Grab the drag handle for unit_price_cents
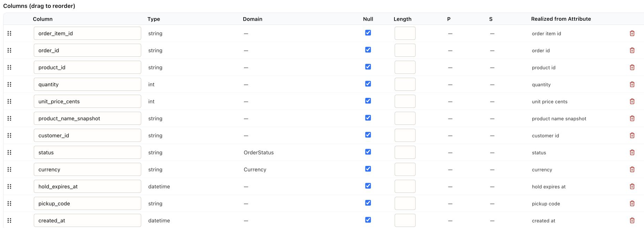 [9, 101]
